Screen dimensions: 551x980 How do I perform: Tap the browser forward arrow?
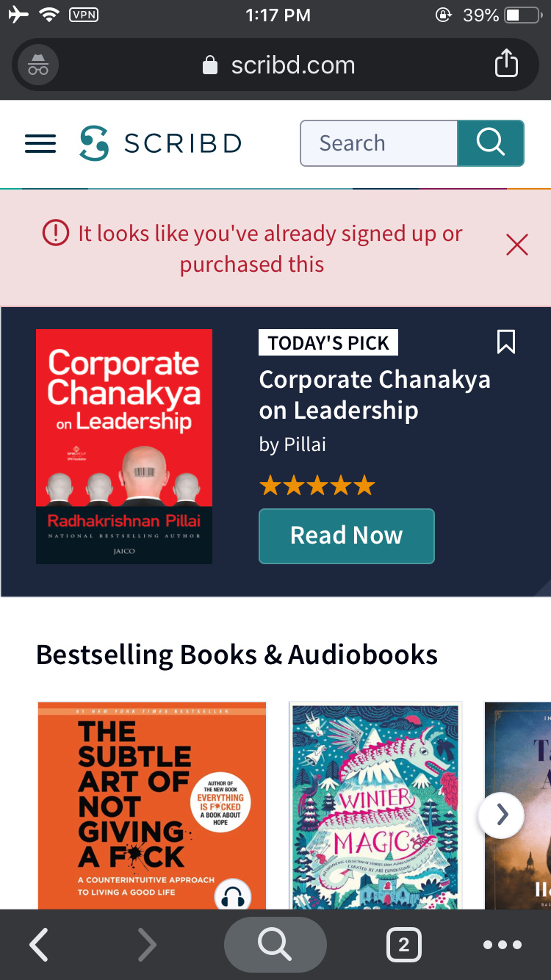[x=147, y=945]
